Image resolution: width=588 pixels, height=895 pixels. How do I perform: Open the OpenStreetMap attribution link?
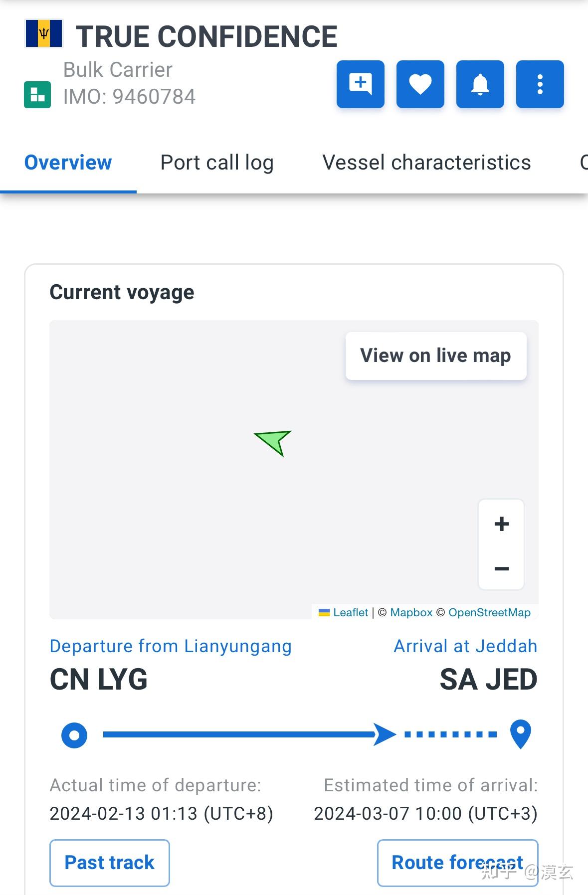(x=489, y=612)
